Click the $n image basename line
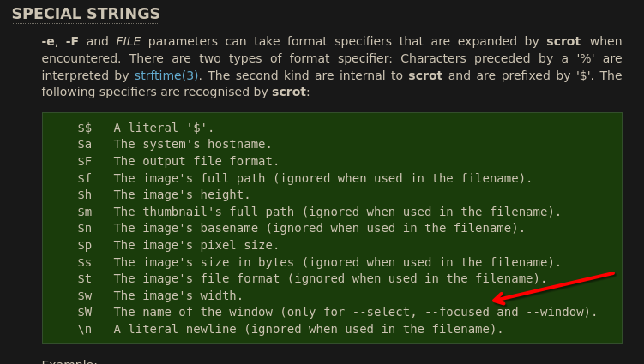The width and height of the screenshot is (644, 364). point(300,228)
